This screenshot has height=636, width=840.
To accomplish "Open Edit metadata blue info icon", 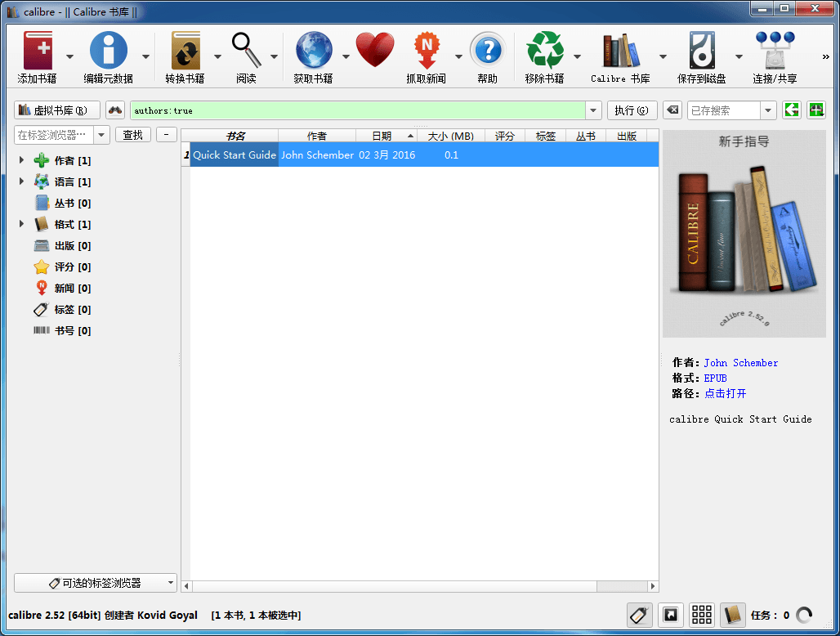I will coord(108,51).
